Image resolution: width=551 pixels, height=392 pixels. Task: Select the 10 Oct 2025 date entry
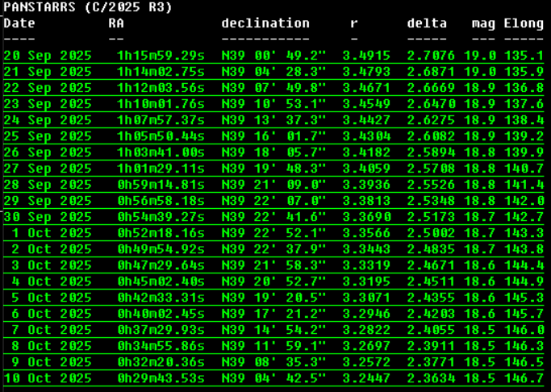[48, 378]
